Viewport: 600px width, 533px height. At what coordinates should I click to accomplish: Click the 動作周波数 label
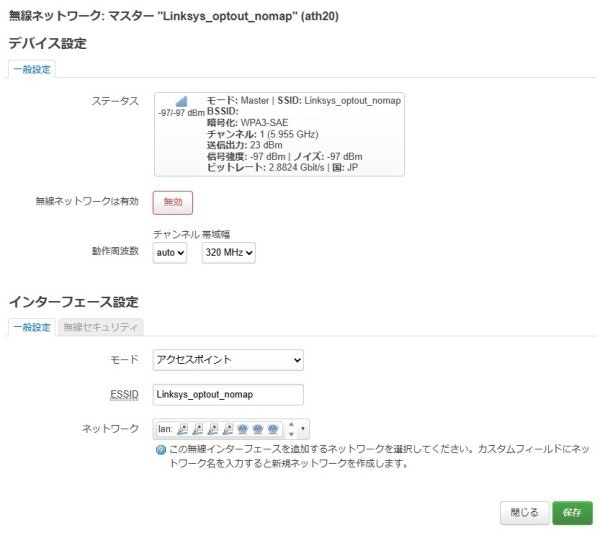115,251
